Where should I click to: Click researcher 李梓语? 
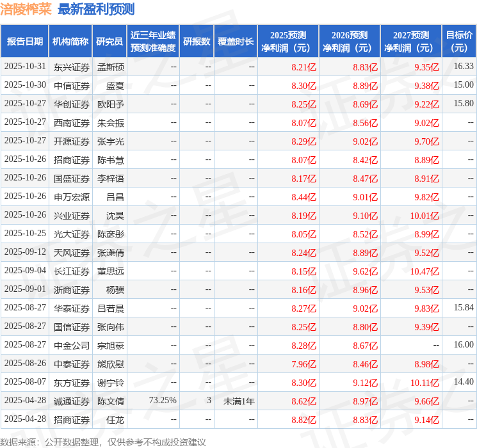click(x=110, y=179)
